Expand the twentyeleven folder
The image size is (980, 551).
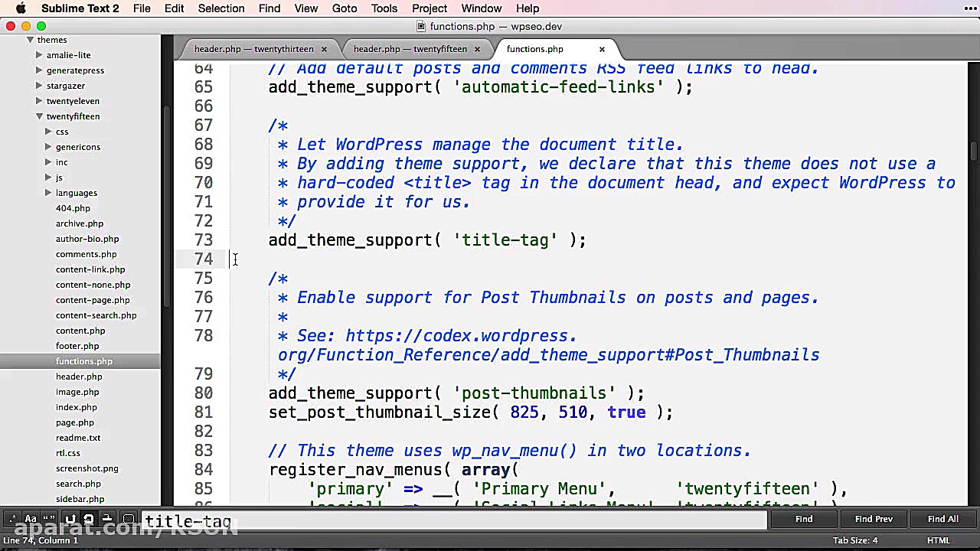pos(39,101)
